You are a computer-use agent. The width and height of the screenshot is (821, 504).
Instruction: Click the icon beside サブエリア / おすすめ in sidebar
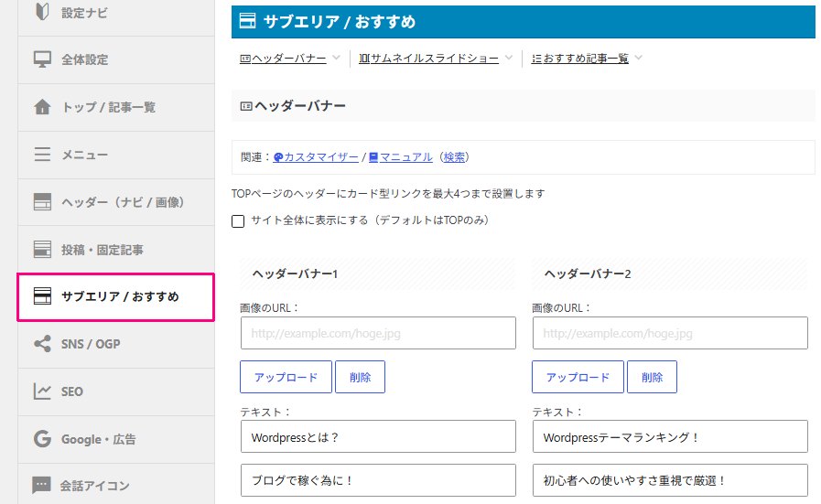click(x=42, y=296)
